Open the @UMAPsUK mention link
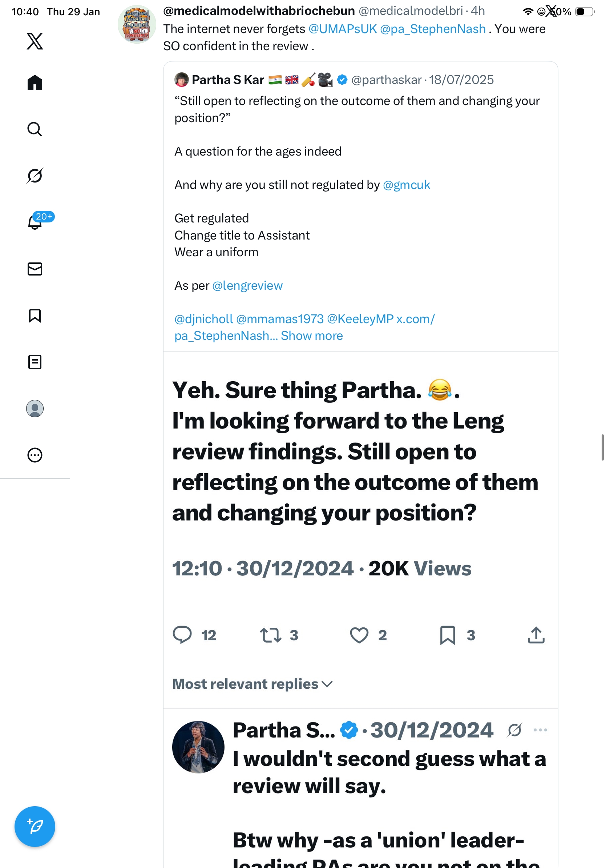The image size is (606, 868). (342, 29)
